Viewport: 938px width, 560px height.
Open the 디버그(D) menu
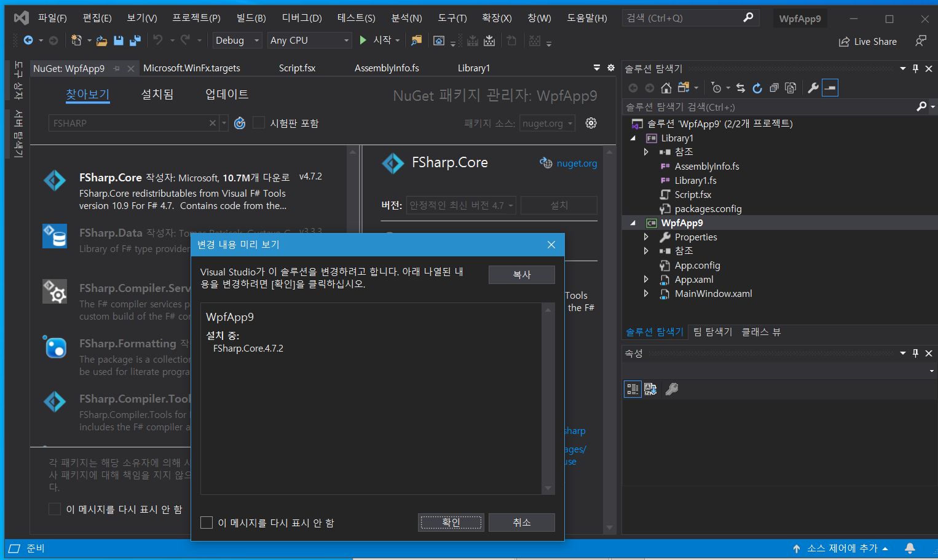[302, 18]
